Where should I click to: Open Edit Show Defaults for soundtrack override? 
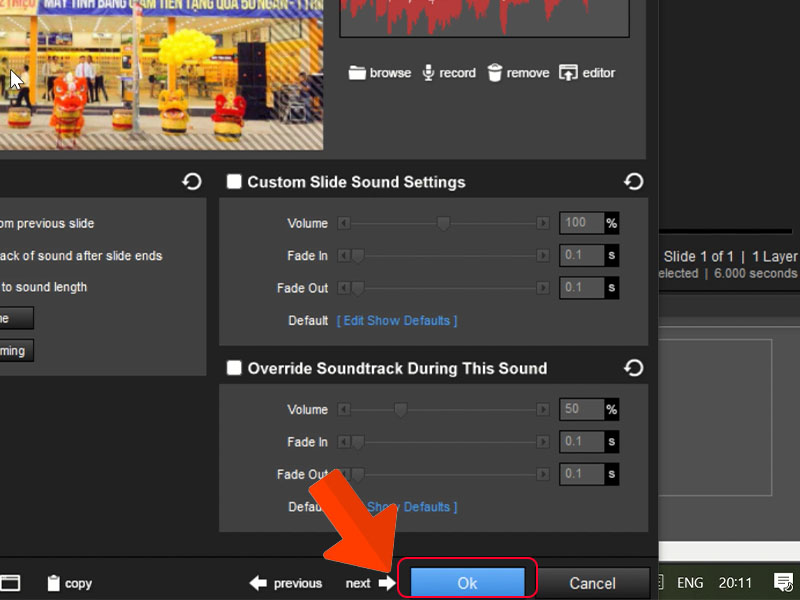pyautogui.click(x=410, y=507)
